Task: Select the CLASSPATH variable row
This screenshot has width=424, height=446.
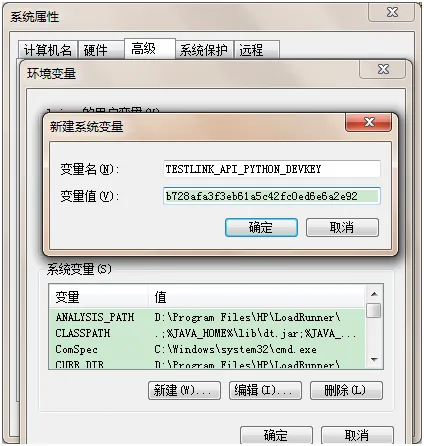Action: (x=207, y=333)
